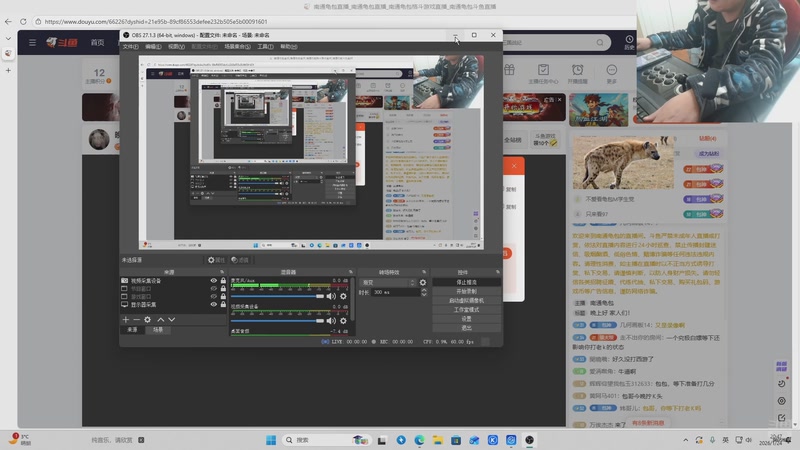Click 启动虚拟摄像机 virtual camera button
The height and width of the screenshot is (450, 800).
[466, 301]
